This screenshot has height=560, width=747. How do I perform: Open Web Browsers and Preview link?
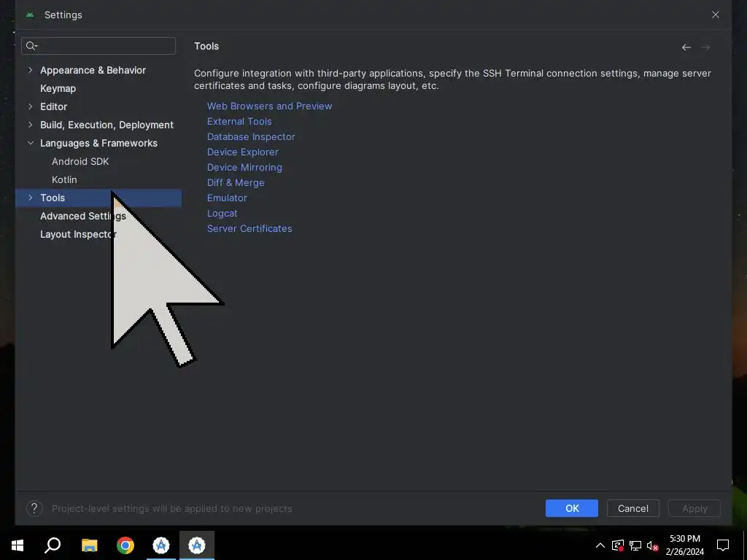[270, 106]
